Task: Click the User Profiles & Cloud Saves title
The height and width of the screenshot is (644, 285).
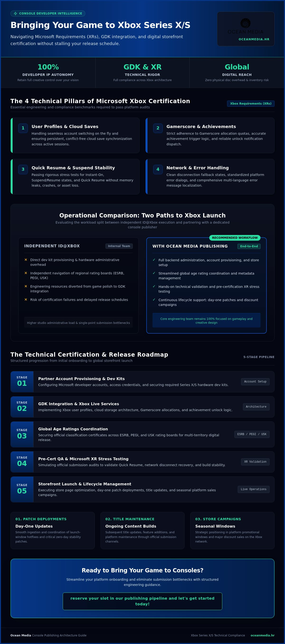Action: click(65, 127)
